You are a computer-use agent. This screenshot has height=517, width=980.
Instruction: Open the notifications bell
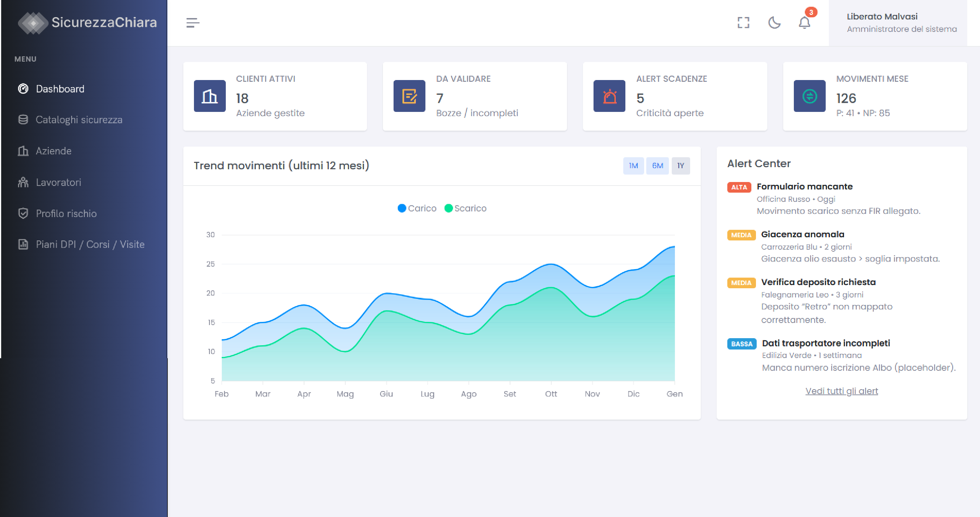pyautogui.click(x=804, y=23)
